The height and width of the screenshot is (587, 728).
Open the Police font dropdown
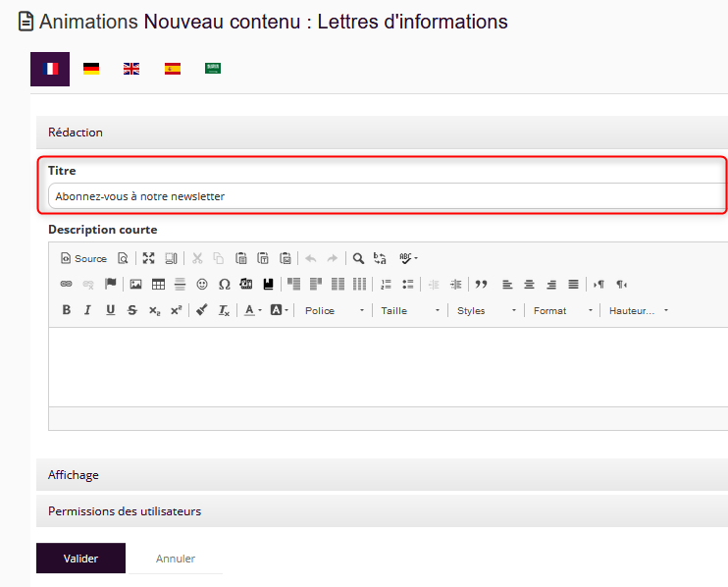coord(334,310)
